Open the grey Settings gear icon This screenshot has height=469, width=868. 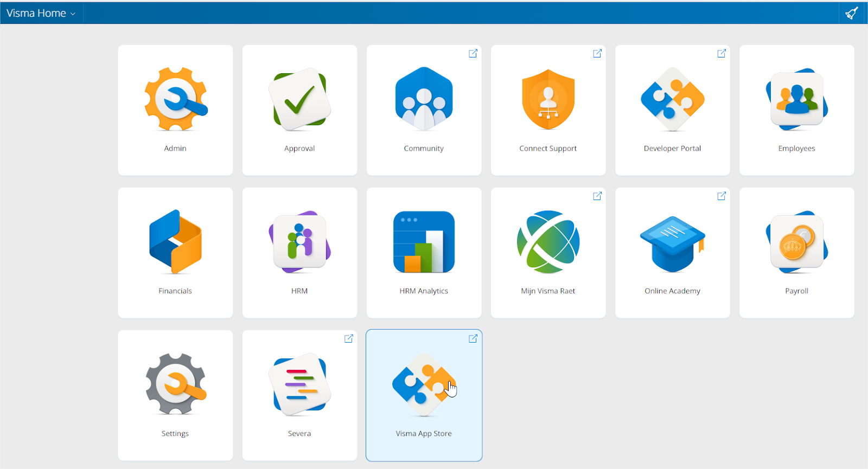(176, 384)
